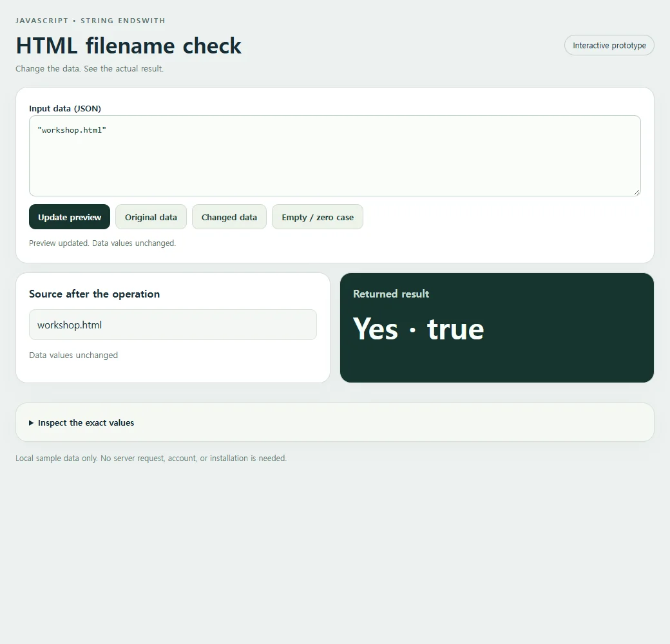This screenshot has width=670, height=644.
Task: Click the Returned result label
Action: point(391,294)
